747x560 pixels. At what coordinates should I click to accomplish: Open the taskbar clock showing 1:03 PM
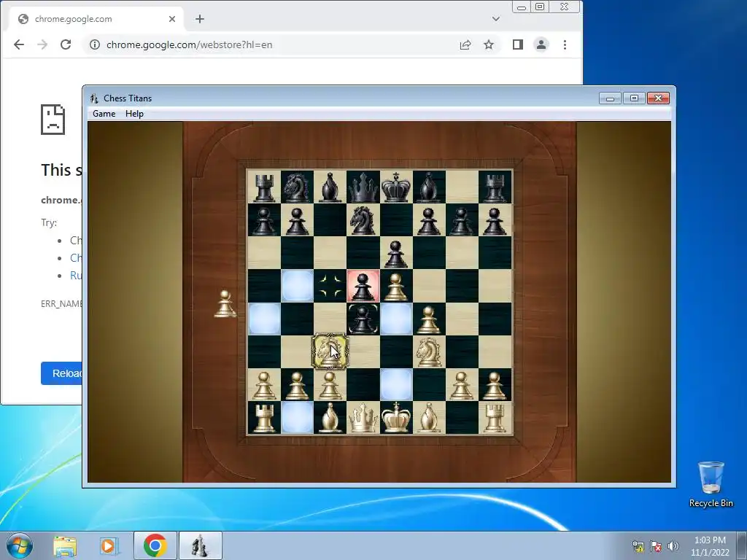[710, 546]
